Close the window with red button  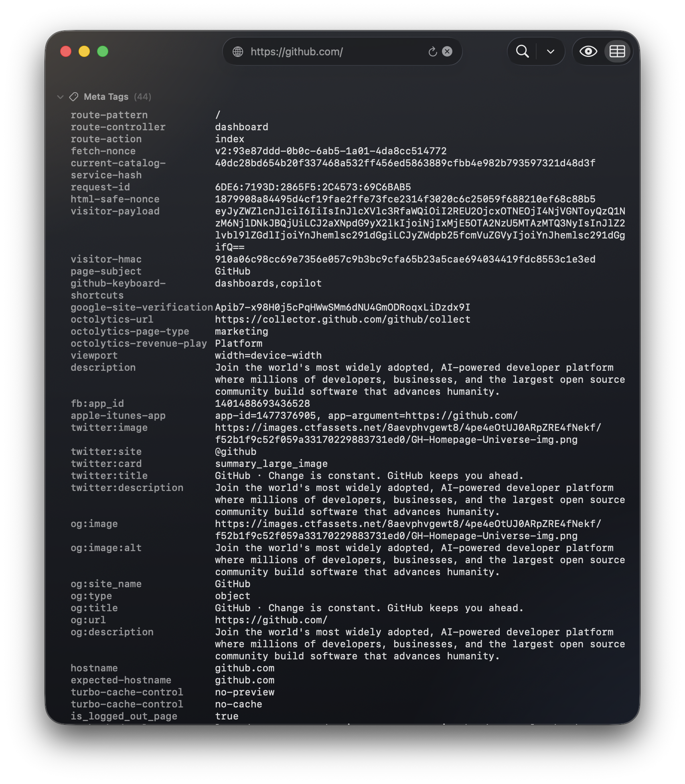(x=66, y=51)
